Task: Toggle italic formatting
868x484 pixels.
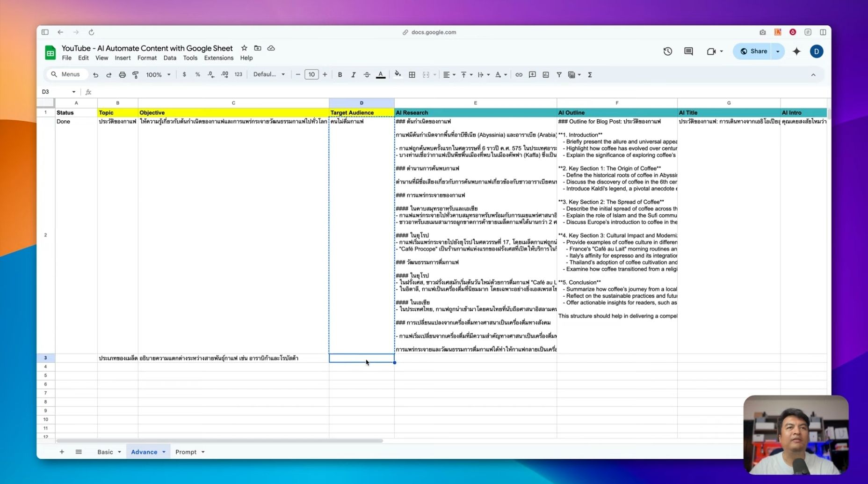Action: pos(354,75)
